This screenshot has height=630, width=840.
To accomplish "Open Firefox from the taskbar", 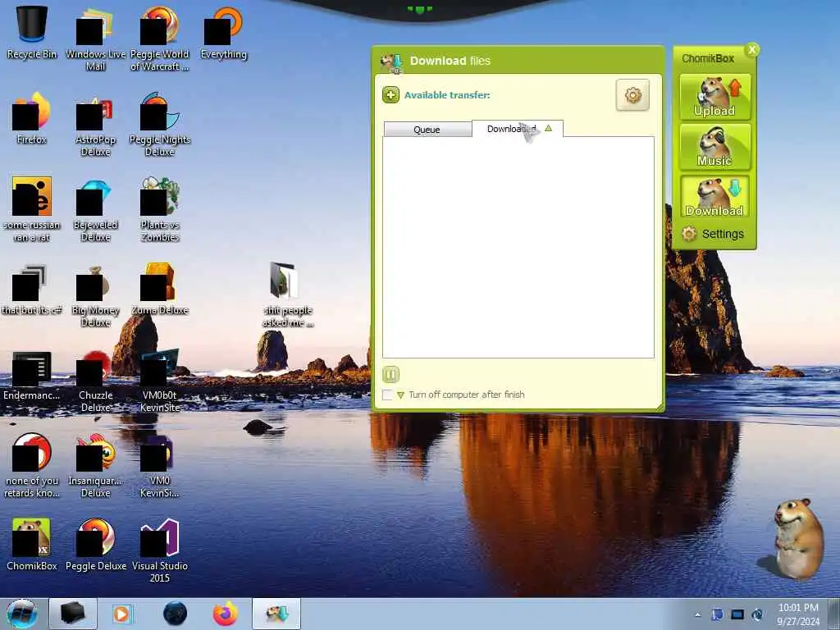I will 226,614.
